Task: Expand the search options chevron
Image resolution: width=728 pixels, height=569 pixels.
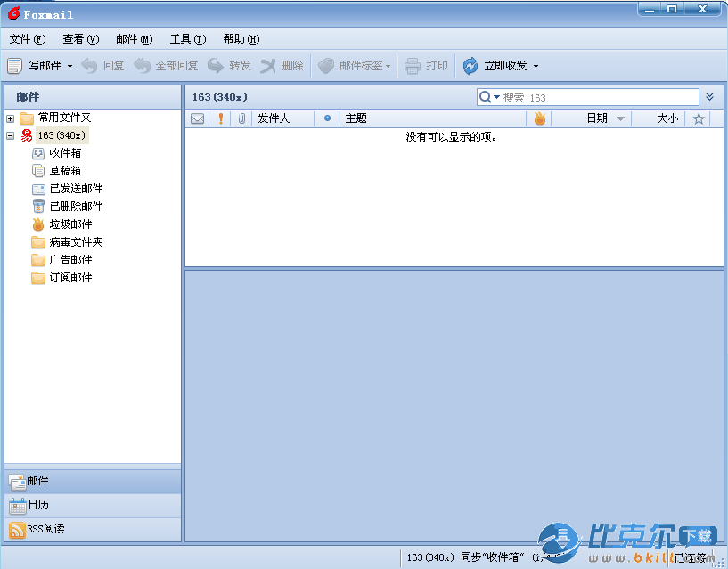Action: 710,97
